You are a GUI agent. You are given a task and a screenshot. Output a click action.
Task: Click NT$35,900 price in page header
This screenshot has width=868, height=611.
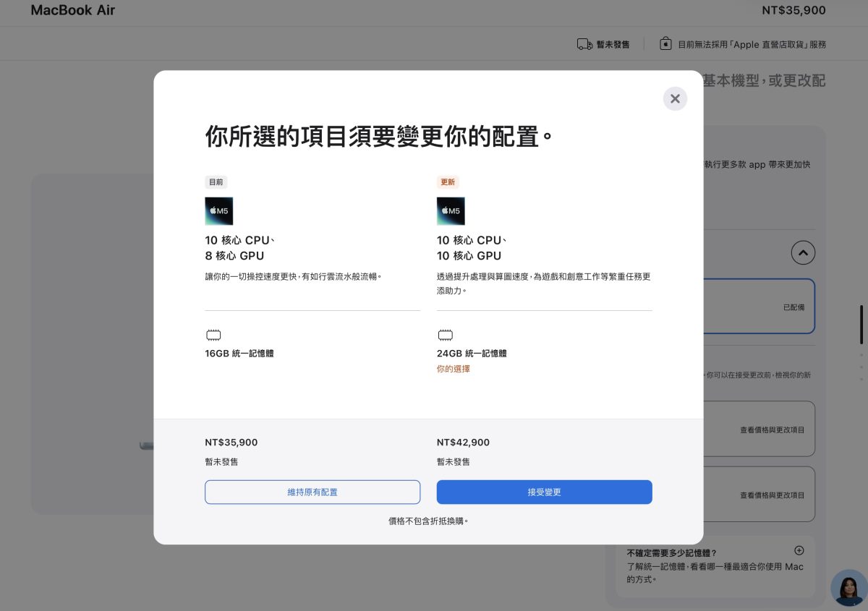pyautogui.click(x=793, y=10)
